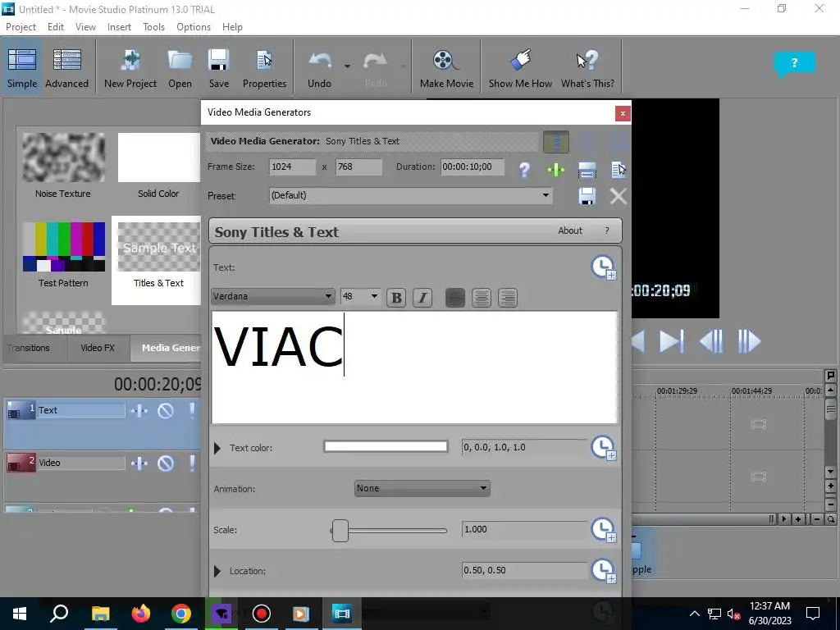Open the Tools menu
This screenshot has height=630, width=840.
pyautogui.click(x=153, y=27)
